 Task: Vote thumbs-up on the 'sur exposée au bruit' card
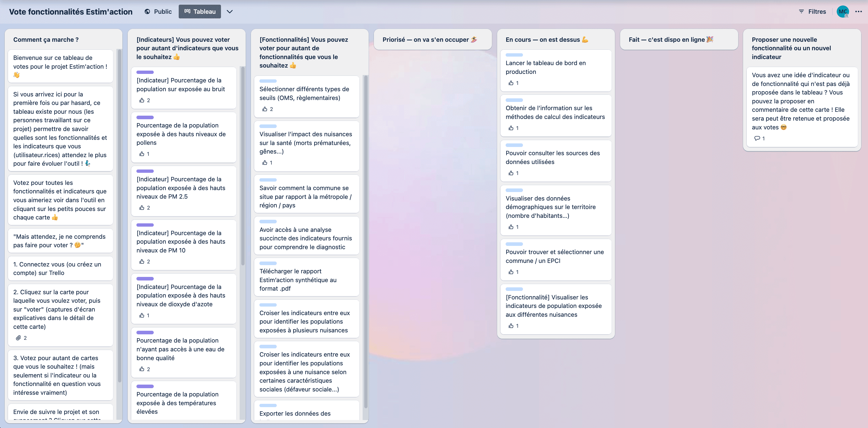pos(142,100)
